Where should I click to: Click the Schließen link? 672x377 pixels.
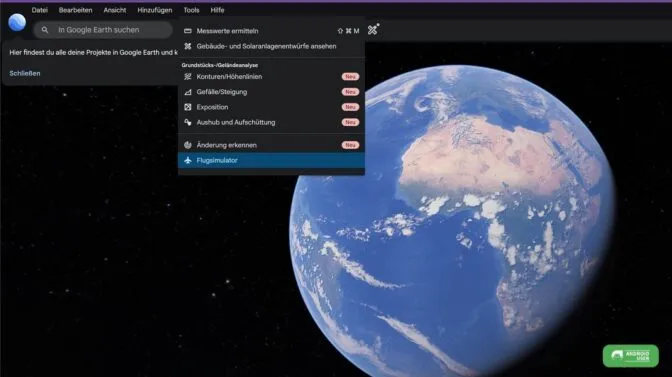coord(25,73)
